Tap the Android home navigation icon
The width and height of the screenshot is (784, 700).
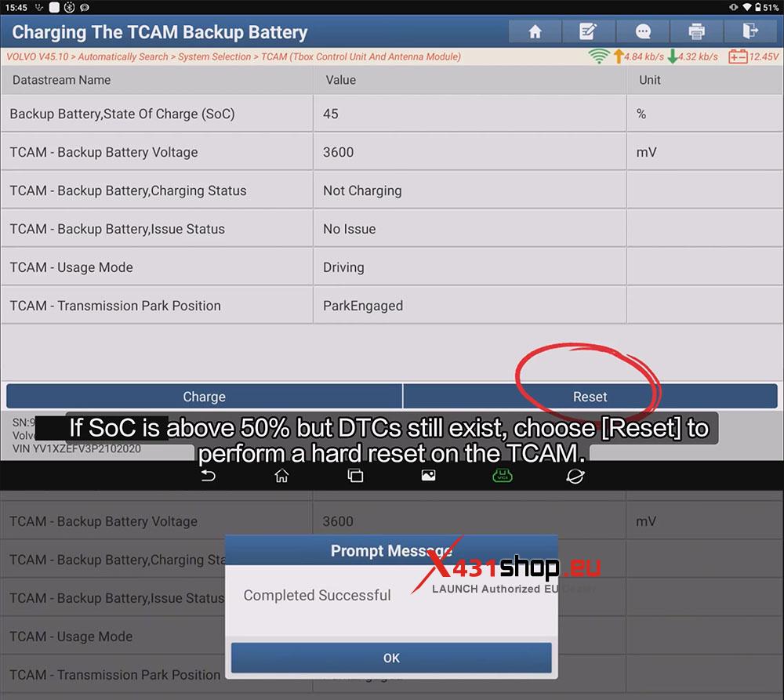(x=281, y=476)
